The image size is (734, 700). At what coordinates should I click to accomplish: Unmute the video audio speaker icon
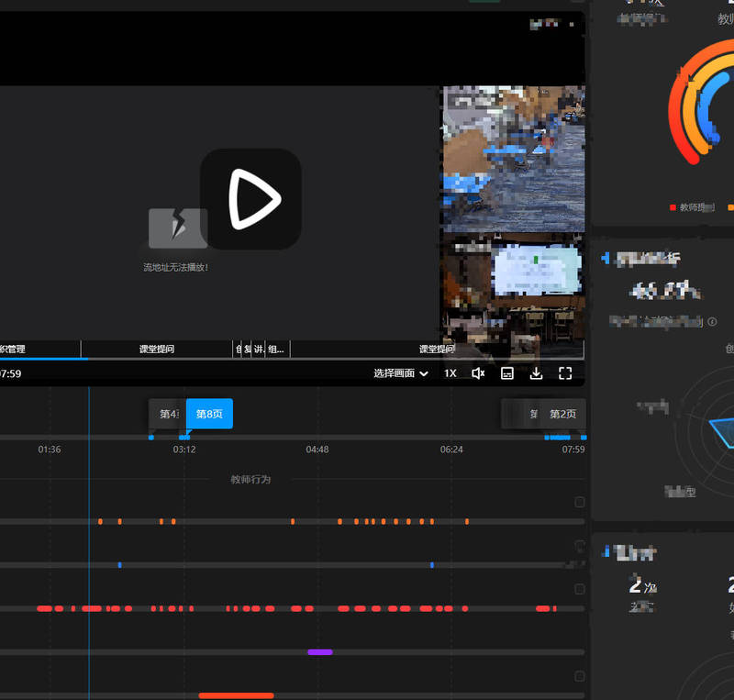tap(477, 373)
